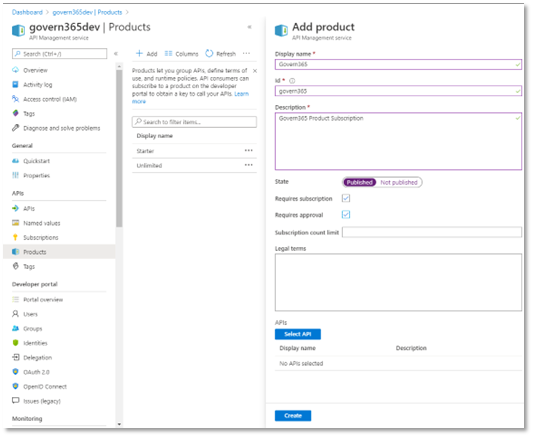Screen dimensions: 533x437
Task: Click the Subscriptions key icon
Action: coord(15,237)
